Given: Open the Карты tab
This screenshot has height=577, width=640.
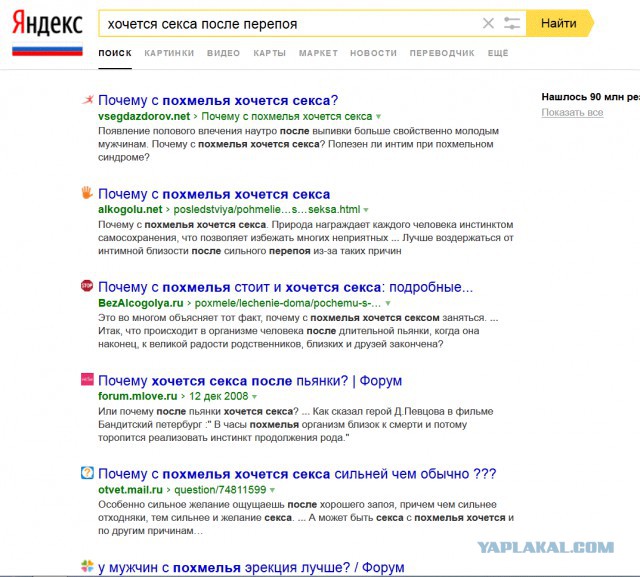Looking at the screenshot, I should [269, 53].
